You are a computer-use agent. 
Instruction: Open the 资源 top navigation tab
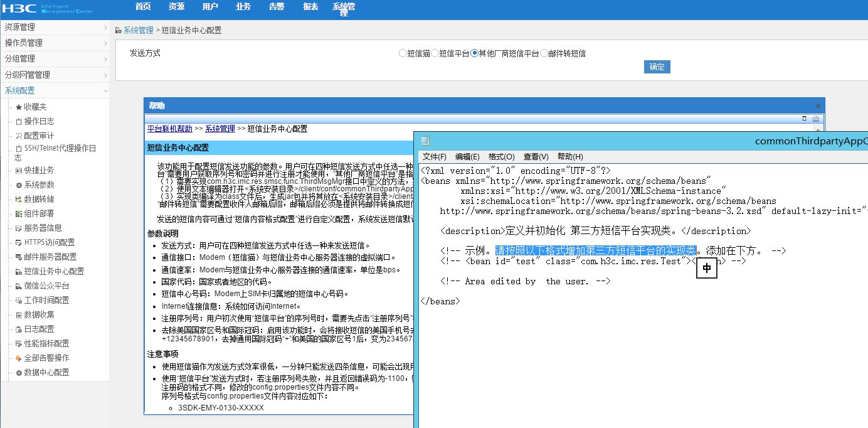(177, 6)
